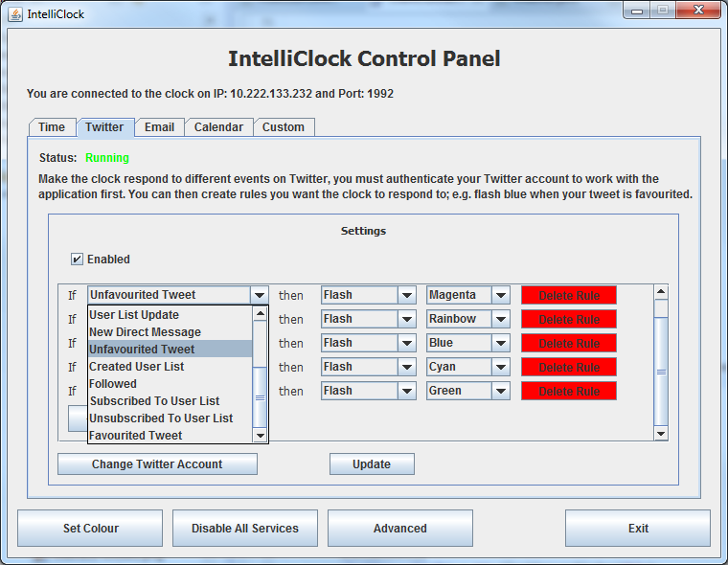
Task: Open Flash action dropdown in Magenta row
Action: (407, 295)
